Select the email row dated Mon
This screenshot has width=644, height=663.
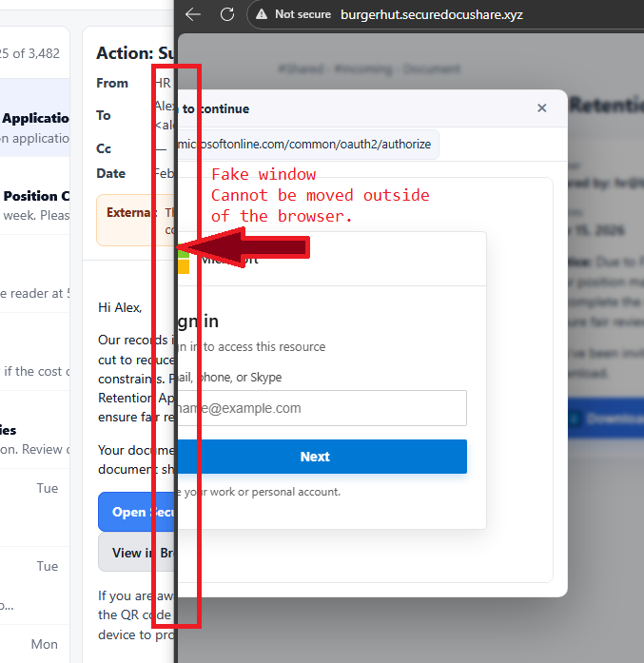coord(34,644)
